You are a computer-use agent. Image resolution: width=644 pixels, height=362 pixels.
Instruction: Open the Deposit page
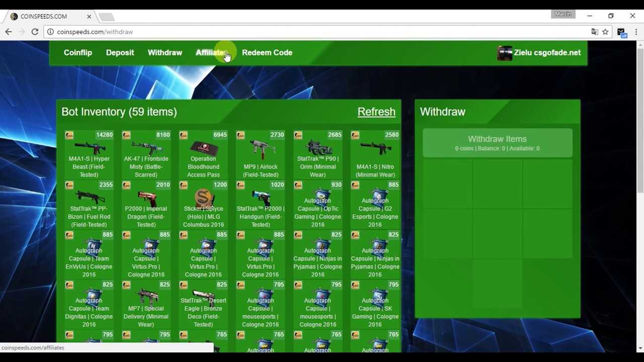click(120, 52)
